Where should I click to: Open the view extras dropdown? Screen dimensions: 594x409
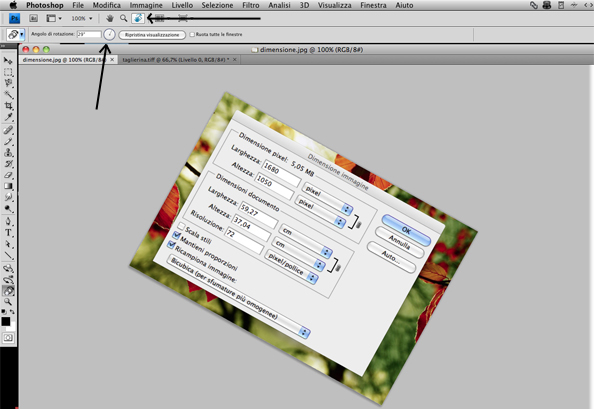[x=54, y=18]
